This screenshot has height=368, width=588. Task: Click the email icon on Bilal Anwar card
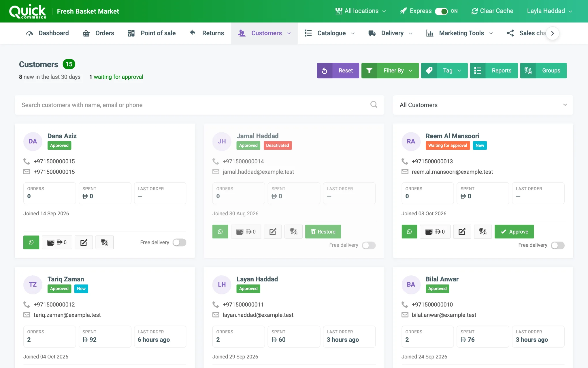pyautogui.click(x=405, y=315)
